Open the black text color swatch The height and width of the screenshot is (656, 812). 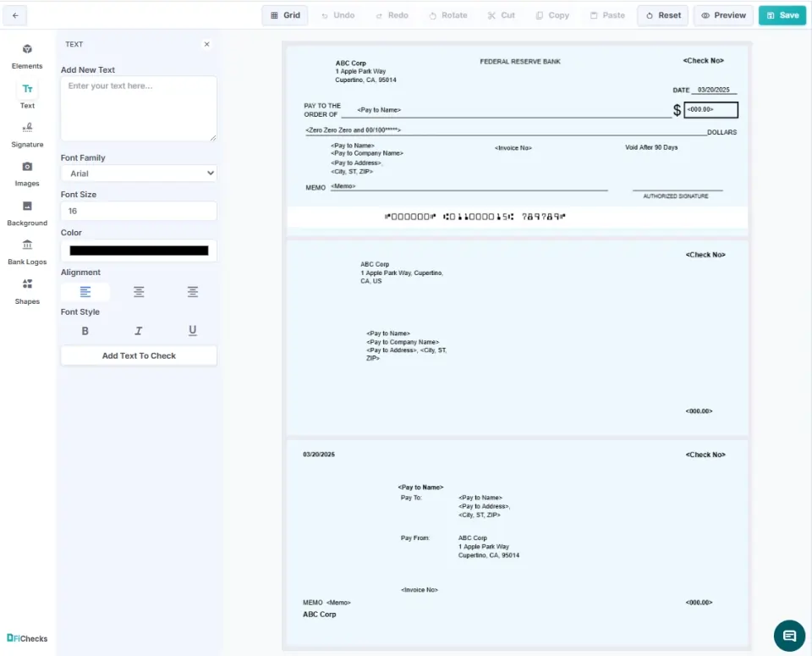[139, 251]
